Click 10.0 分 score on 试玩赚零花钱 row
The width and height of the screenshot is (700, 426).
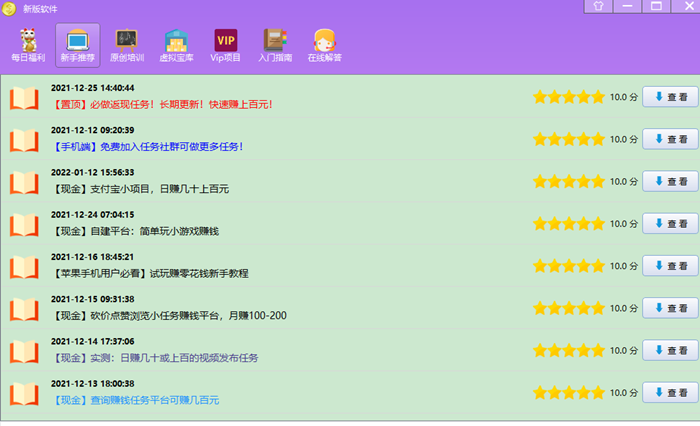(624, 267)
